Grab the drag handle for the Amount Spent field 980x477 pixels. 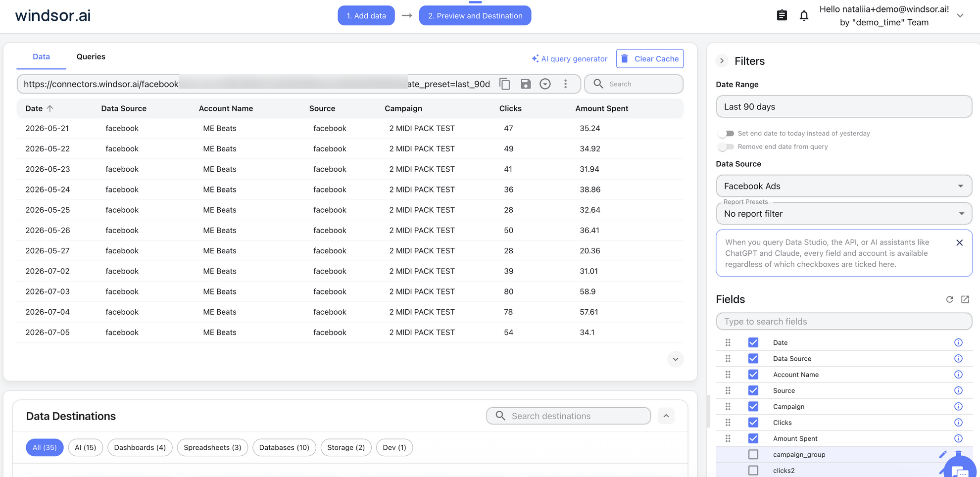tap(728, 438)
